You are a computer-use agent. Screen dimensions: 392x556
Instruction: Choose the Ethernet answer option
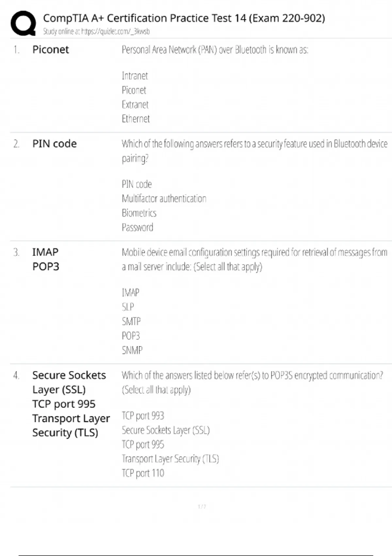click(136, 119)
